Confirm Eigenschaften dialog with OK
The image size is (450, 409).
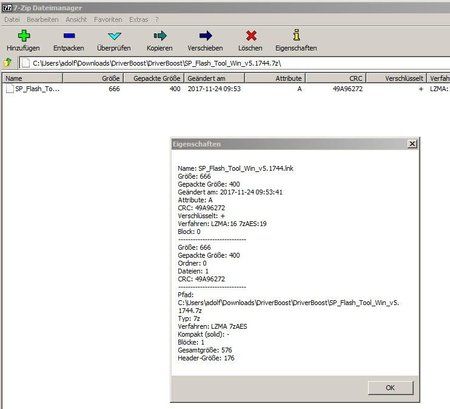pyautogui.click(x=390, y=388)
